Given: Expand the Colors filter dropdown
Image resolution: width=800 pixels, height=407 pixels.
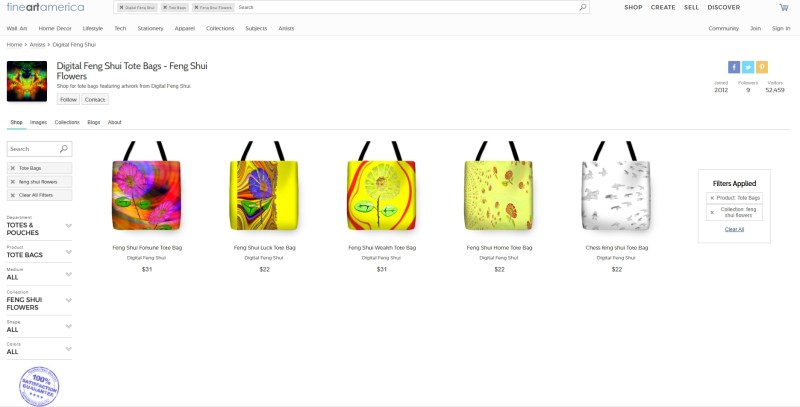Looking at the screenshot, I should point(69,349).
